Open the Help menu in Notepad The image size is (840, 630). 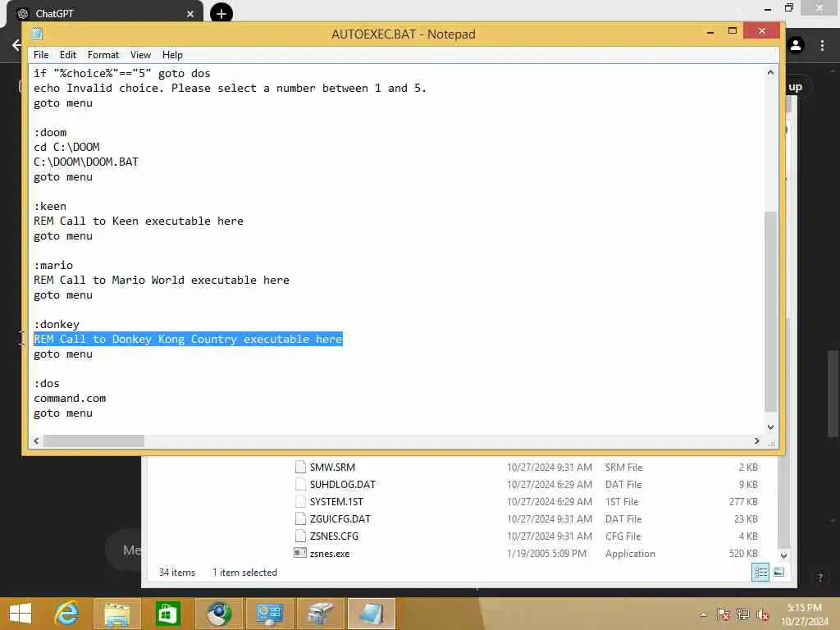coord(172,55)
